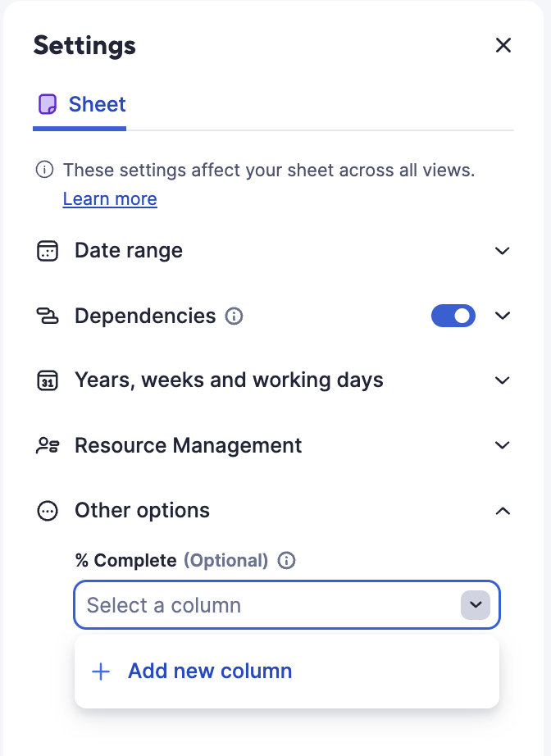This screenshot has width=551, height=756.
Task: Collapse the Other options section
Action: 503,510
